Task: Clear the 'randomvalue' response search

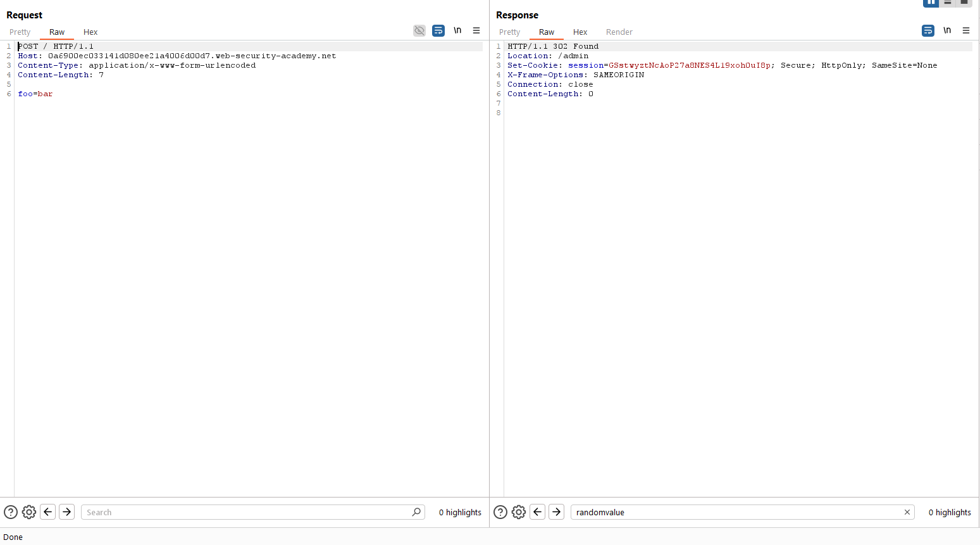Action: (x=907, y=512)
